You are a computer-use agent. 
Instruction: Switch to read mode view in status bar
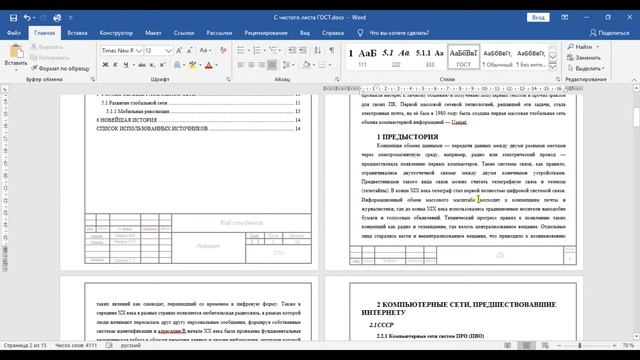[x=507, y=345]
